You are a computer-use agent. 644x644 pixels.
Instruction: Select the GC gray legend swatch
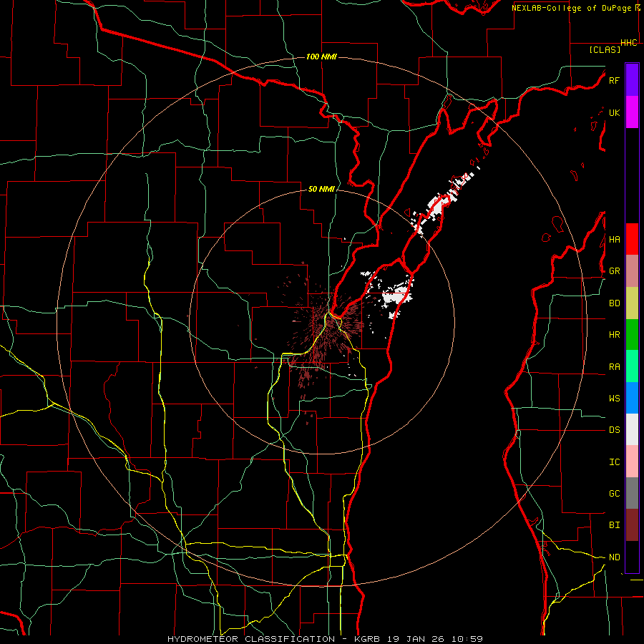632,493
